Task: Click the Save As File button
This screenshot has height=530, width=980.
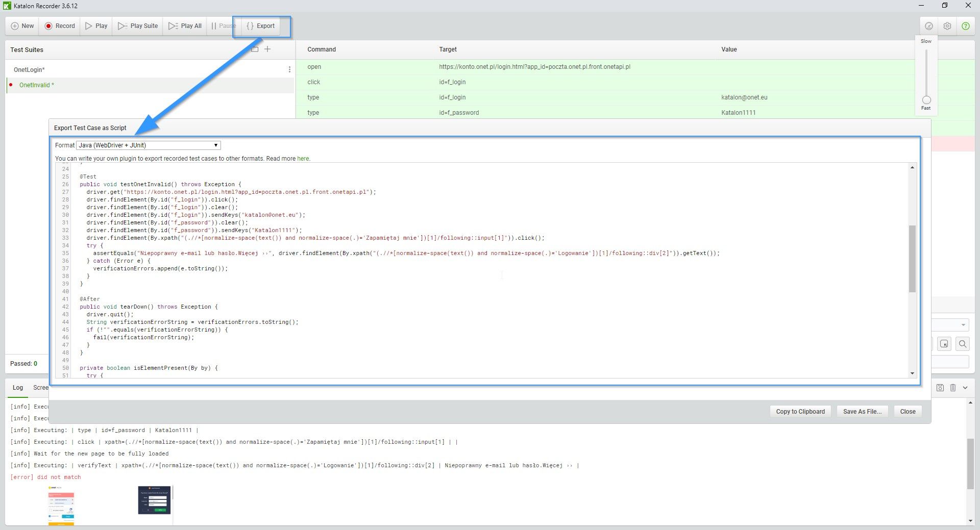Action: point(862,412)
